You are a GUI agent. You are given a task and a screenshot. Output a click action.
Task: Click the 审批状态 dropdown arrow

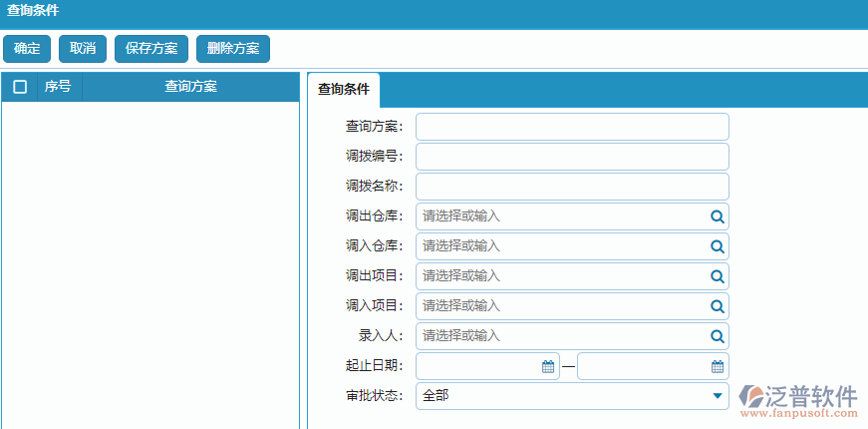click(x=718, y=396)
